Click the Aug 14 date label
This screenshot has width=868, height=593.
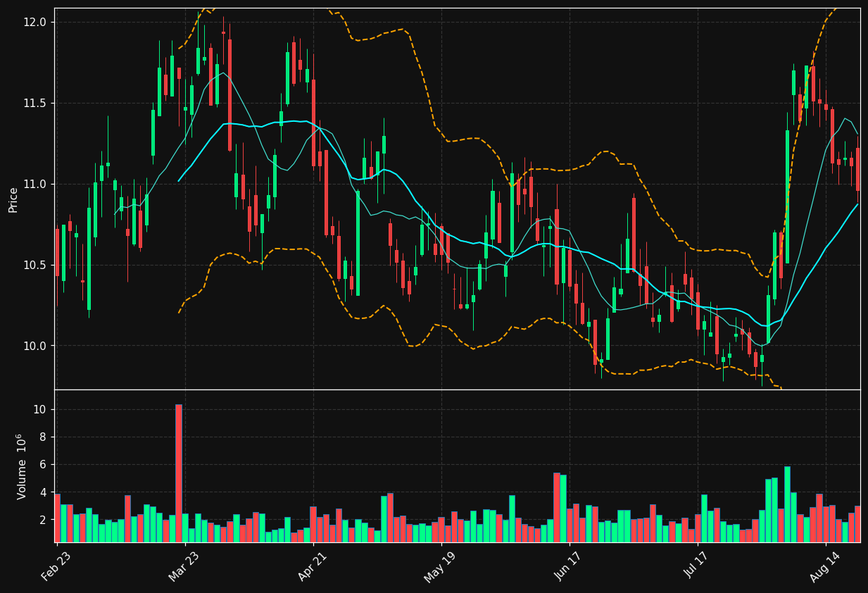824,567
